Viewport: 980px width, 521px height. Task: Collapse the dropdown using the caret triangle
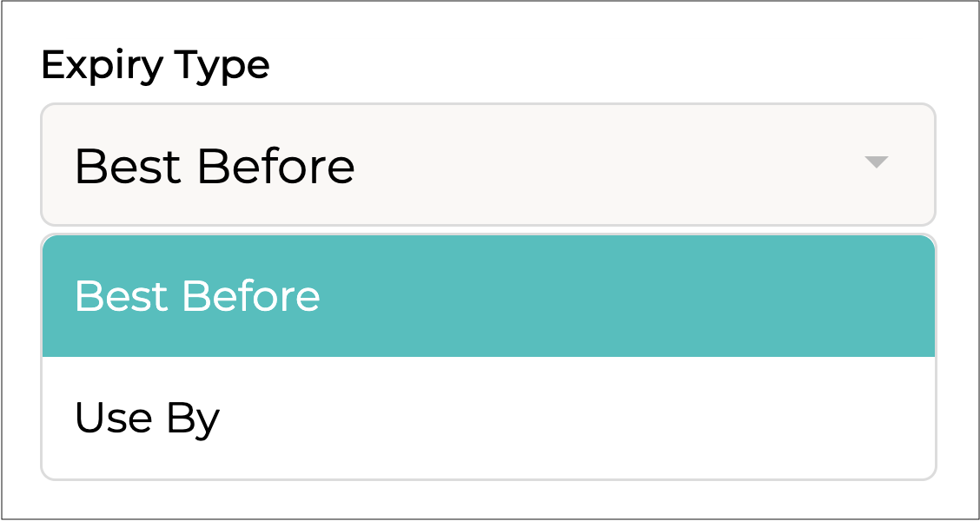click(876, 162)
